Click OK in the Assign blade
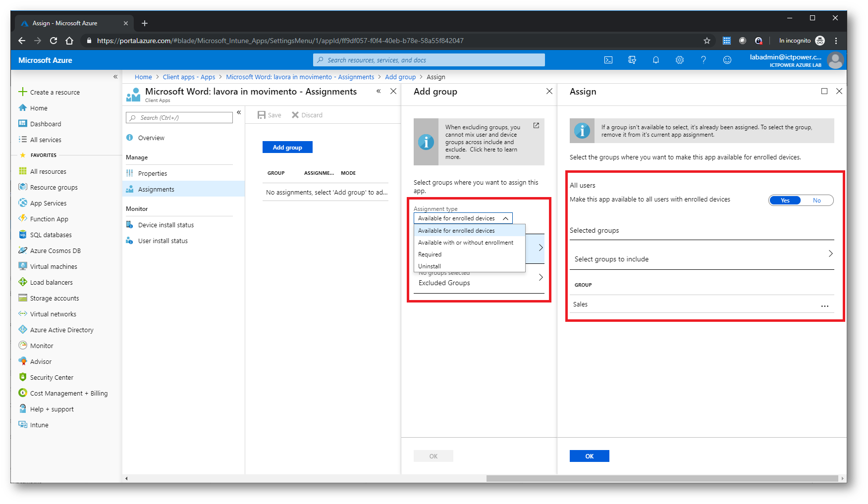Image resolution: width=868 pixels, height=504 pixels. 589,456
